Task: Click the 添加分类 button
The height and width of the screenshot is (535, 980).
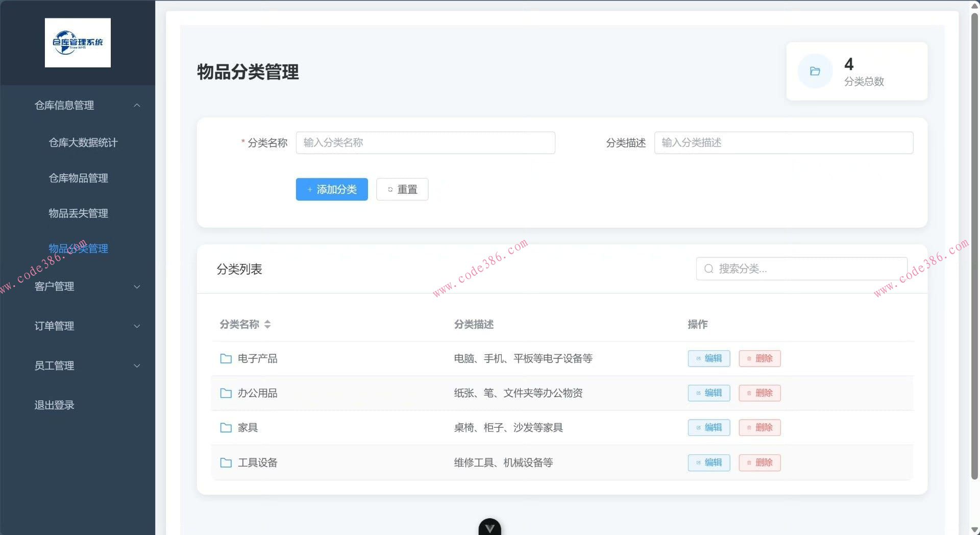Action: (331, 189)
